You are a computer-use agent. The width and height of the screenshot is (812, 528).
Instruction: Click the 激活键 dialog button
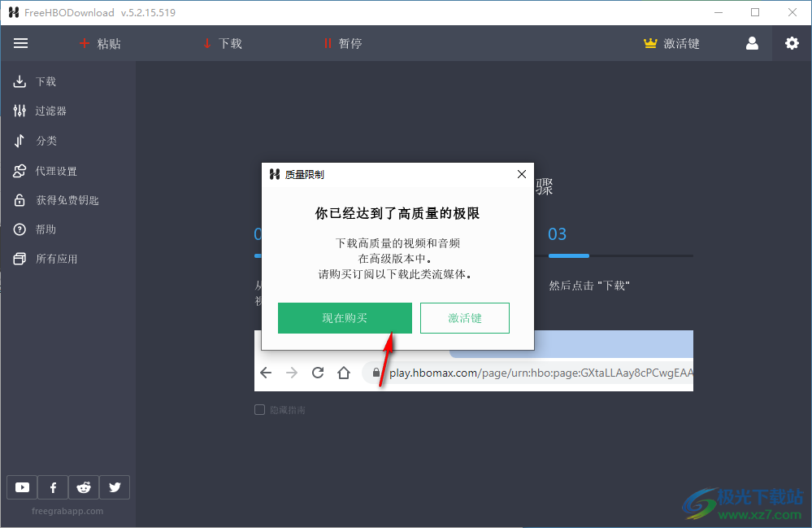click(464, 318)
